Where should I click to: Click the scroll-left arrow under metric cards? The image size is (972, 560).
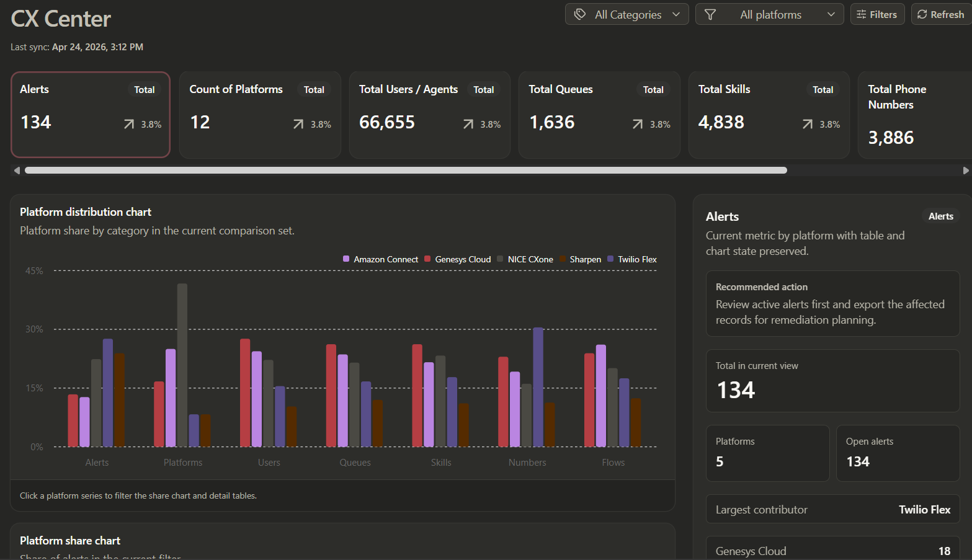[17, 170]
